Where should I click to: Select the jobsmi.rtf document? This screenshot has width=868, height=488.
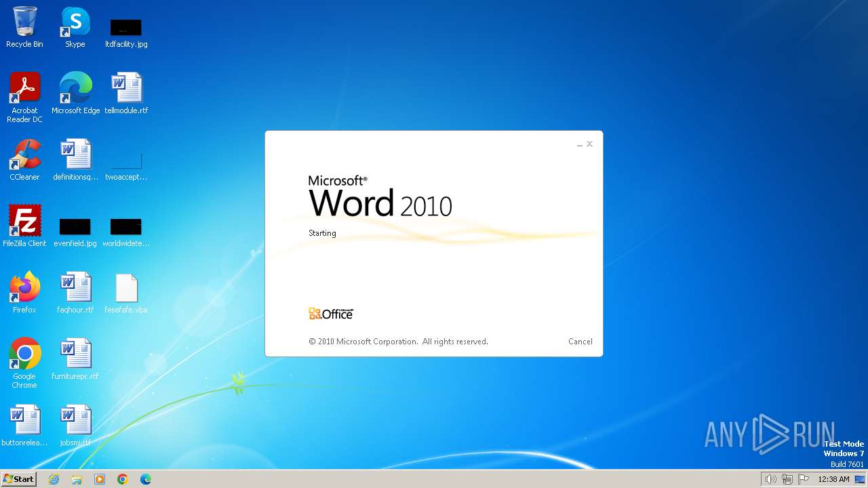75,426
